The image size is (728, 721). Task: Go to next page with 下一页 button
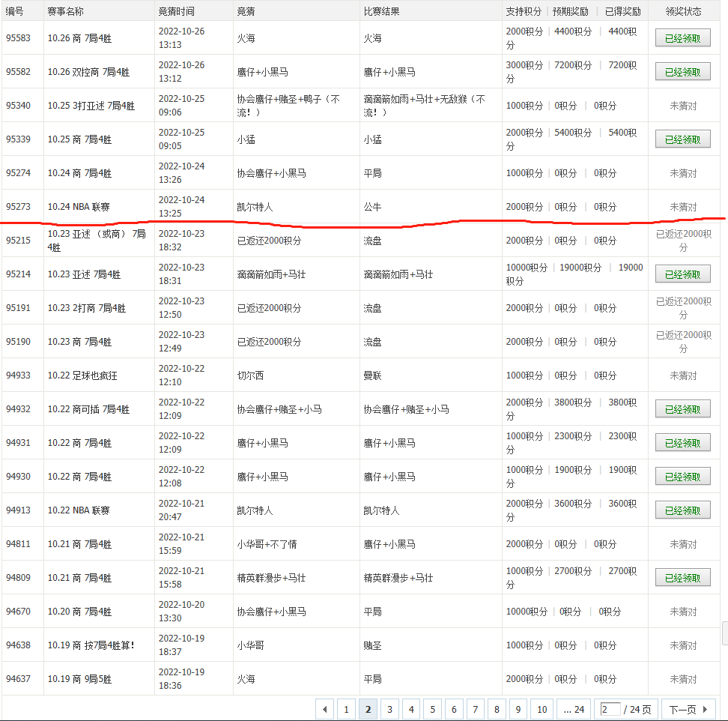click(x=688, y=709)
